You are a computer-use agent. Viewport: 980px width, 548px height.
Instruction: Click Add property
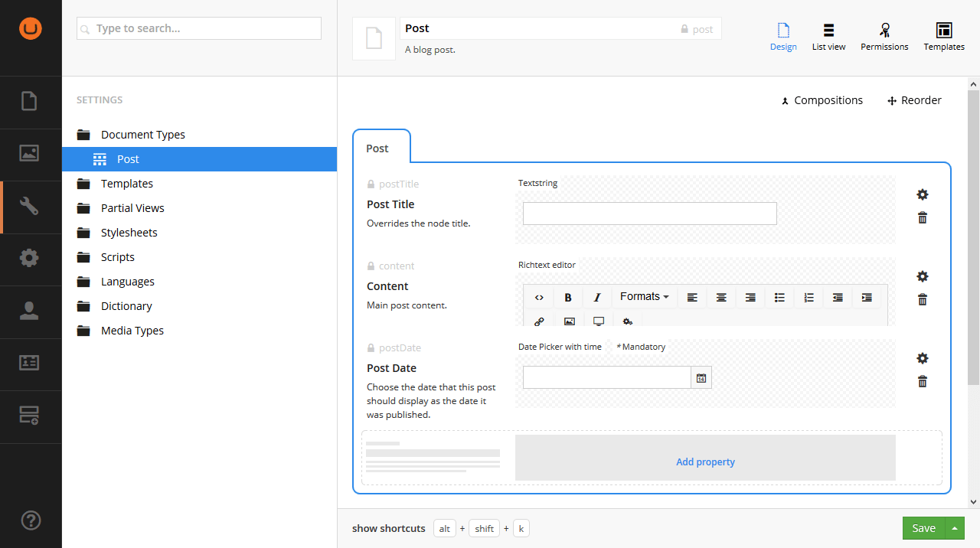click(x=705, y=462)
